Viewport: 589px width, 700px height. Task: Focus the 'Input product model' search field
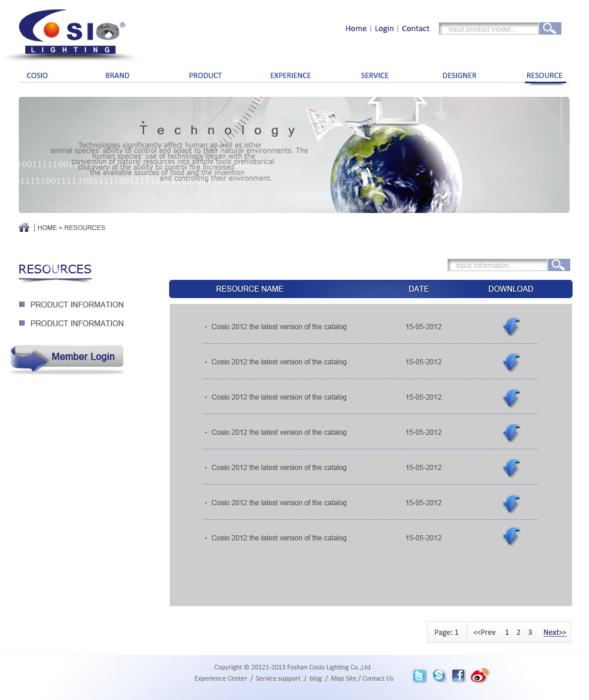489,29
